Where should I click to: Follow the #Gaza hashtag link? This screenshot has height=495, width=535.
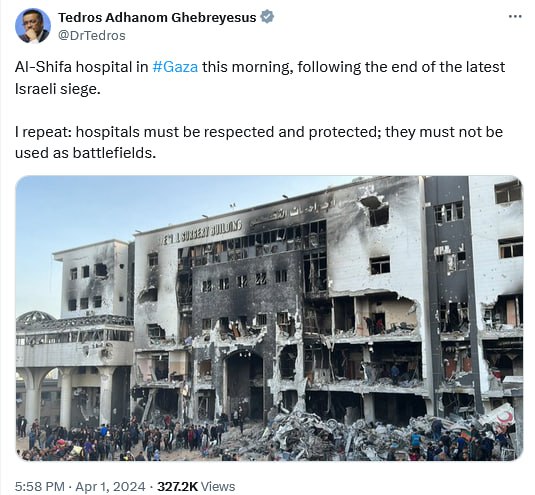point(175,67)
